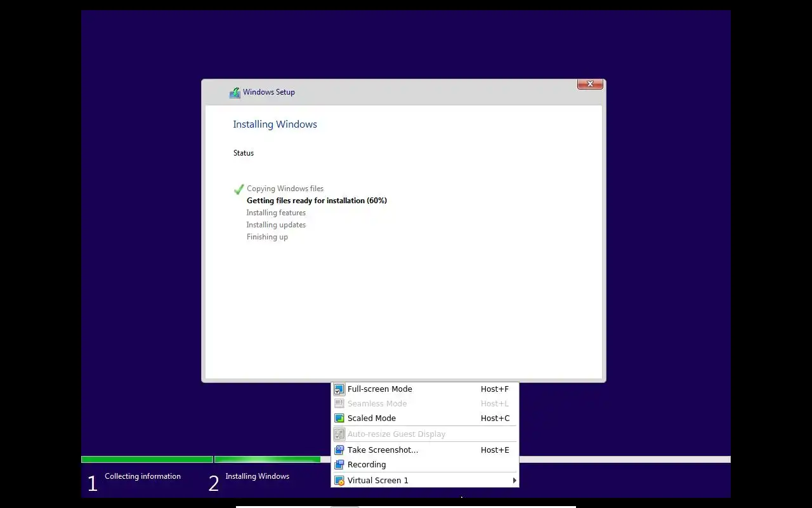Click the disabled Seamless Mode entry
This screenshot has height=508, width=812.
[425, 404]
